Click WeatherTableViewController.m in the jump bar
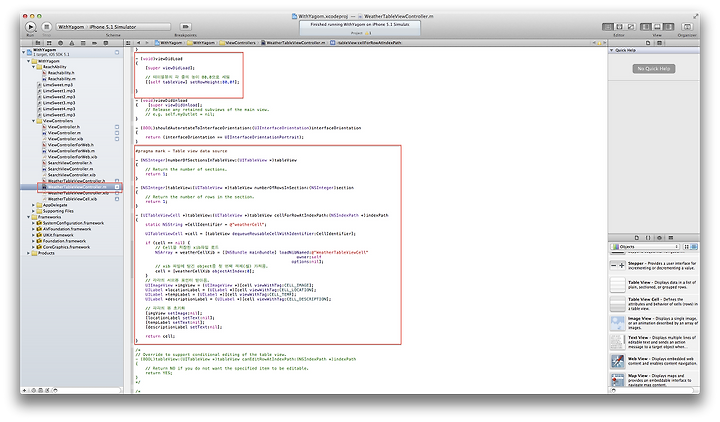 pyautogui.click(x=293, y=43)
